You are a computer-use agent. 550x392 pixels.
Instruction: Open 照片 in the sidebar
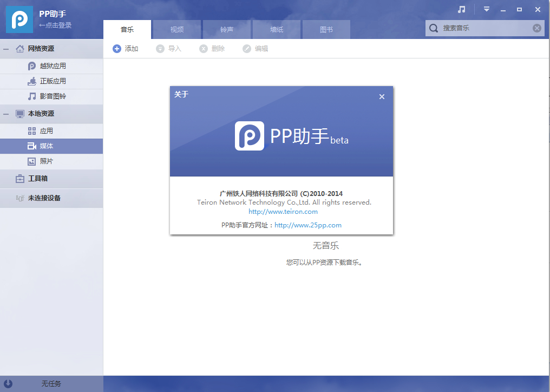pos(46,161)
